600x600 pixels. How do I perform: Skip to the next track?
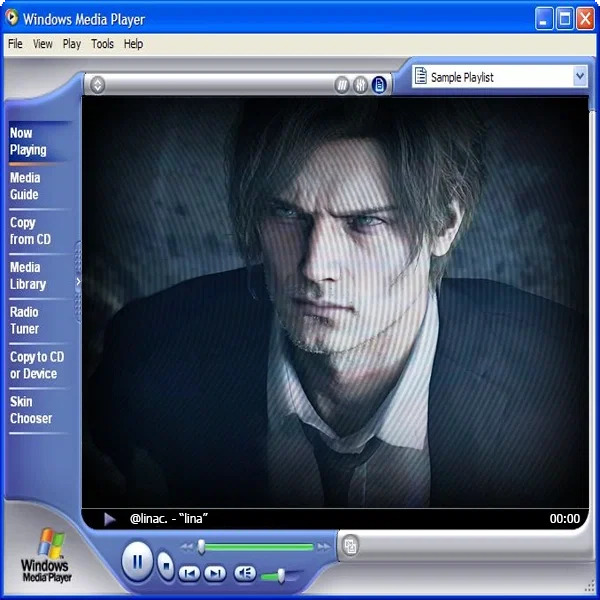(x=215, y=573)
